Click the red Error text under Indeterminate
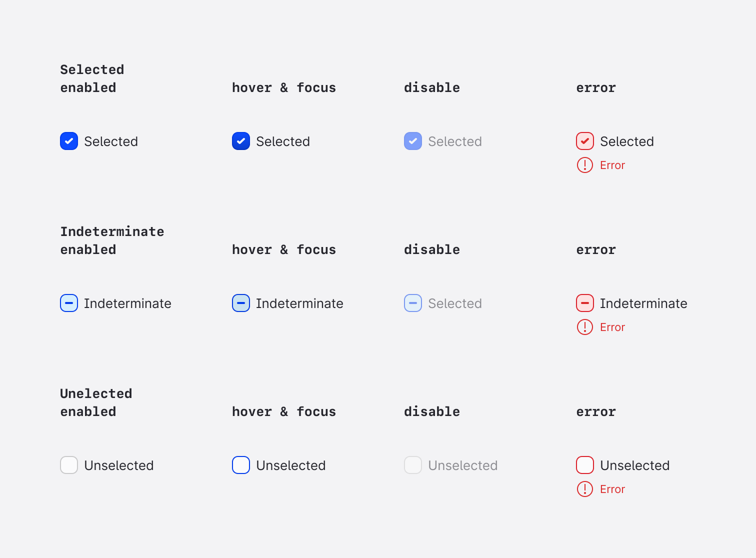The width and height of the screenshot is (756, 558). coord(612,327)
